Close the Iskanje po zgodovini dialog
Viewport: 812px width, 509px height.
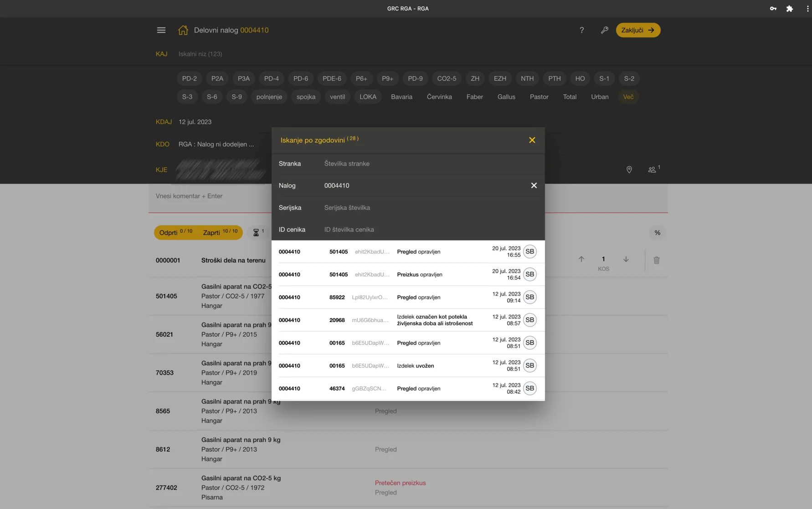coord(532,140)
